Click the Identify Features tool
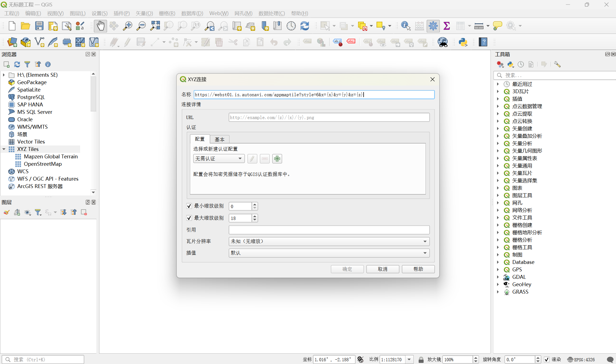Viewport: 616px width, 364px height. coord(406,26)
